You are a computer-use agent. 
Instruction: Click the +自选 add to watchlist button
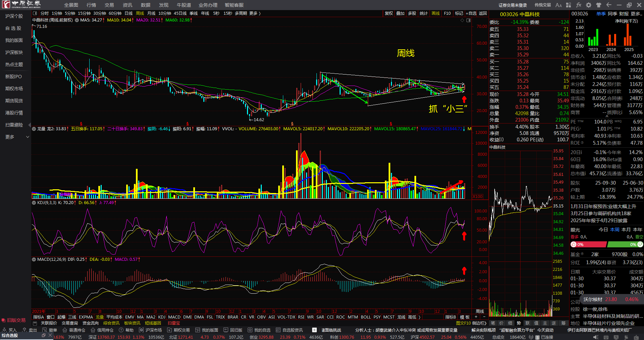(x=471, y=13)
